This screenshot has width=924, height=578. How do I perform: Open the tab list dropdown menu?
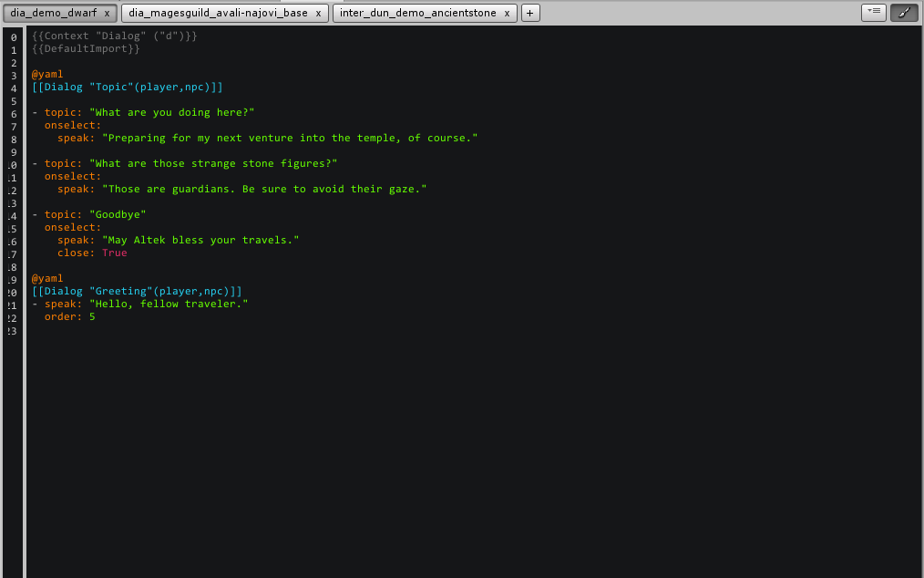pos(873,13)
